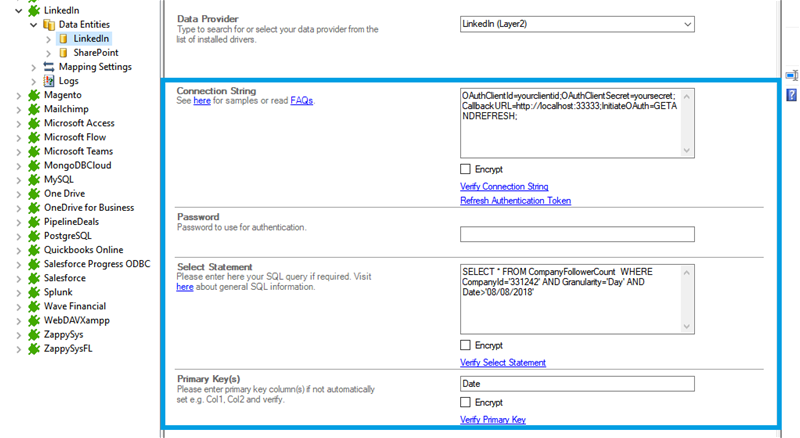Open the connection string samples 'here' link
This screenshot has height=438, width=800.
pyautogui.click(x=202, y=101)
